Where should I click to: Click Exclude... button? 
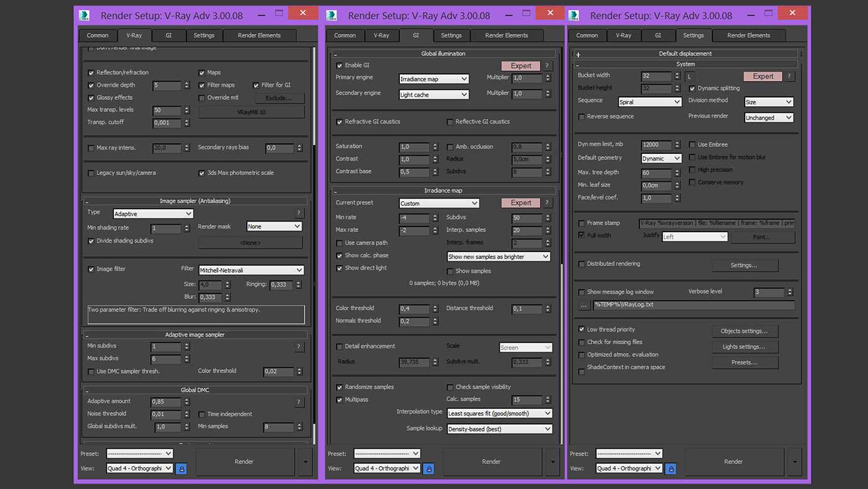click(x=278, y=98)
